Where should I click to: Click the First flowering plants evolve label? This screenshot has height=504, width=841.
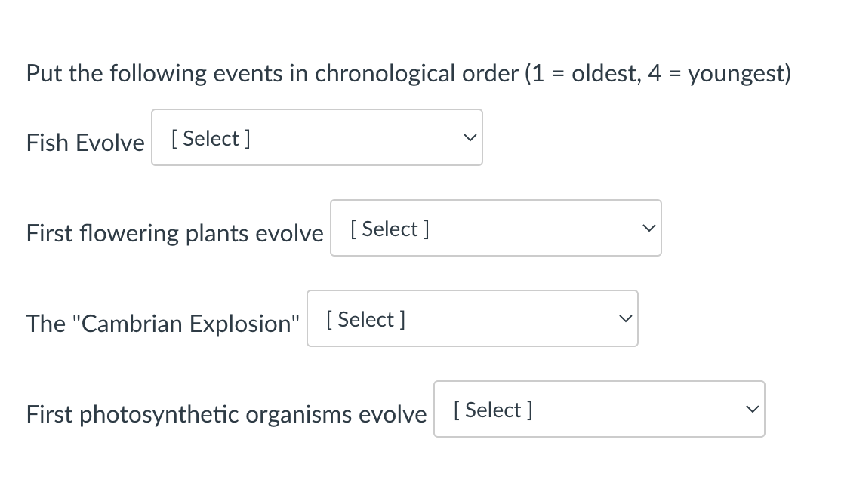tap(174, 233)
